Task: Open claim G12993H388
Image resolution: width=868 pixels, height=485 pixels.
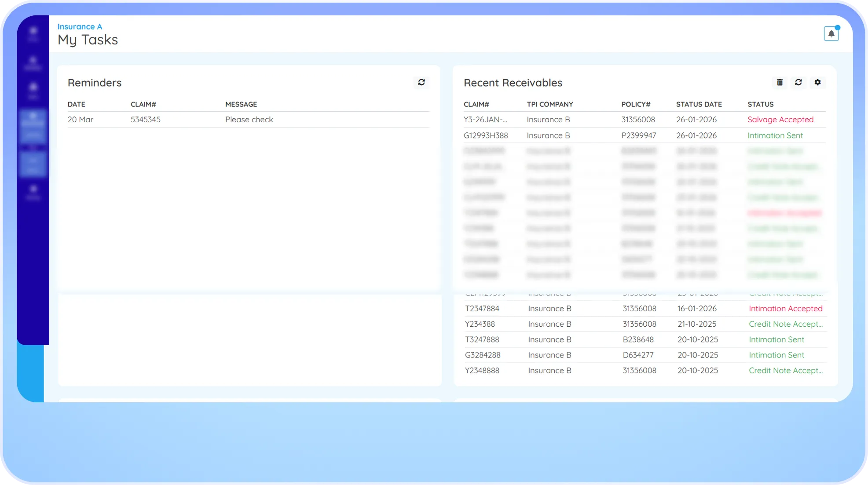Action: coord(486,135)
